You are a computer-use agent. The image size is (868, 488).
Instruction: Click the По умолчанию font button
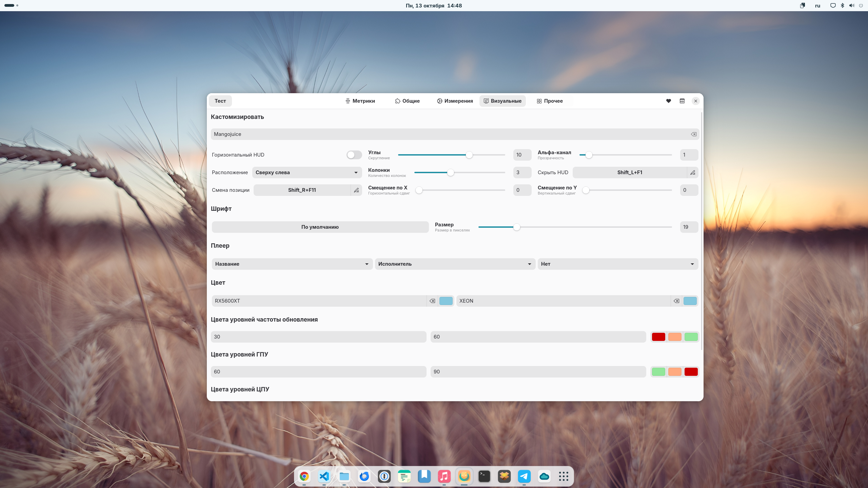click(x=320, y=227)
